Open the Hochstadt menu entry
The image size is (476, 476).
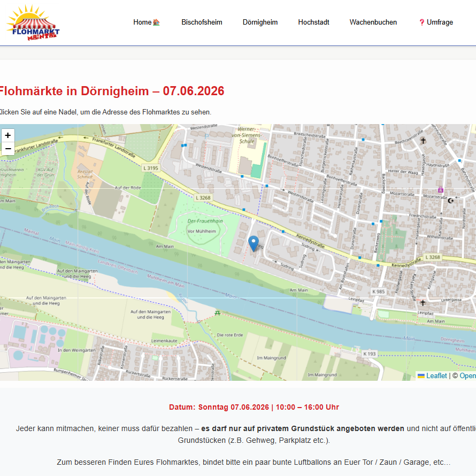pos(313,22)
